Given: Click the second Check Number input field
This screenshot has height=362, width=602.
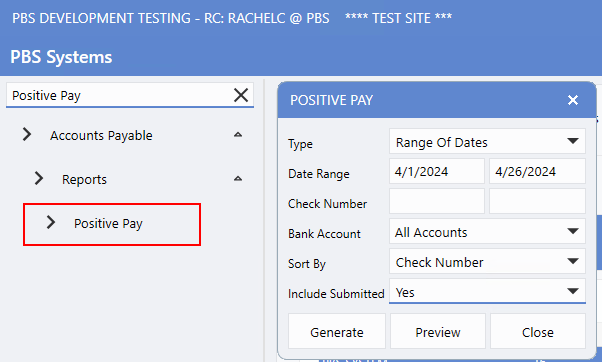Looking at the screenshot, I should pyautogui.click(x=537, y=201).
